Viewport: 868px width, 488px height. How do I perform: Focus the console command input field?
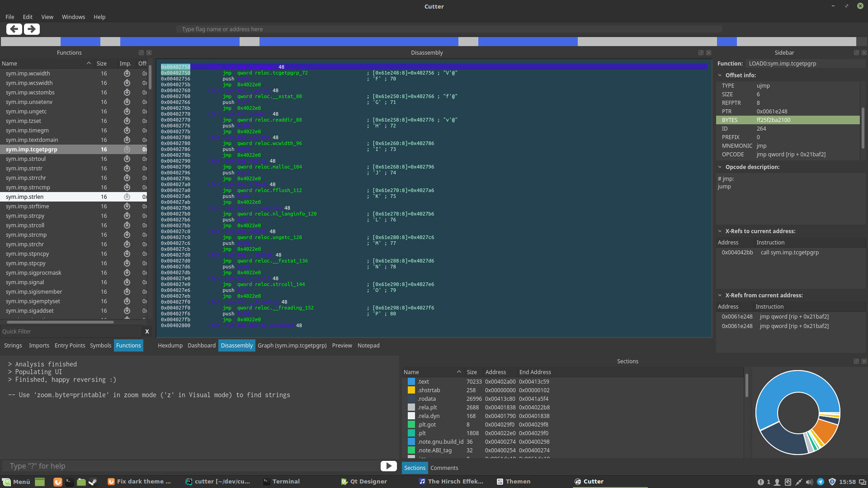tap(190, 466)
